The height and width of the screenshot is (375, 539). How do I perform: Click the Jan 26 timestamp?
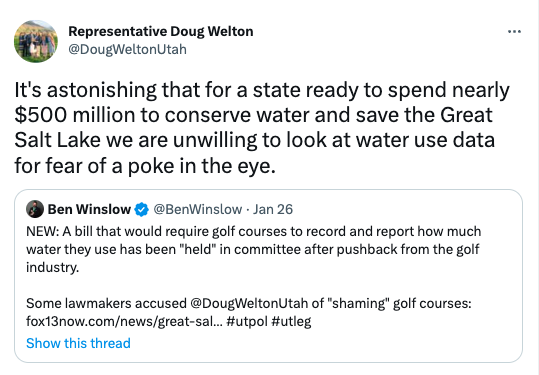pos(273,209)
